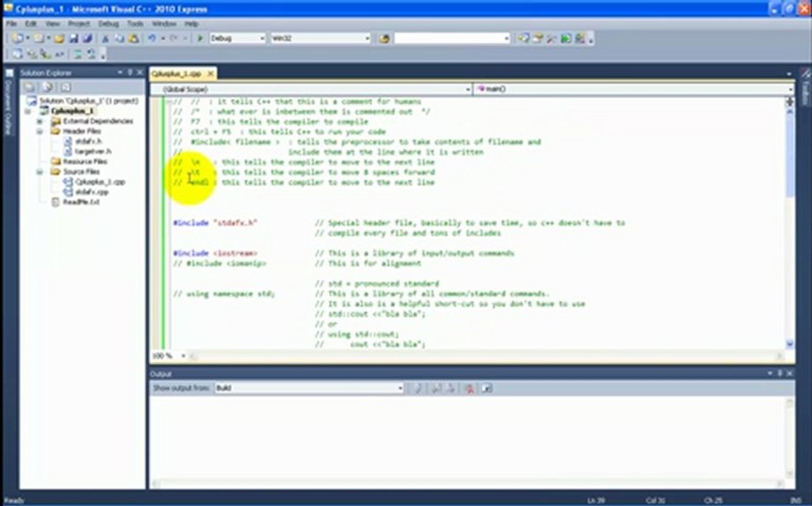
Task: Click the Add New Item toolbar icon
Action: [39, 39]
